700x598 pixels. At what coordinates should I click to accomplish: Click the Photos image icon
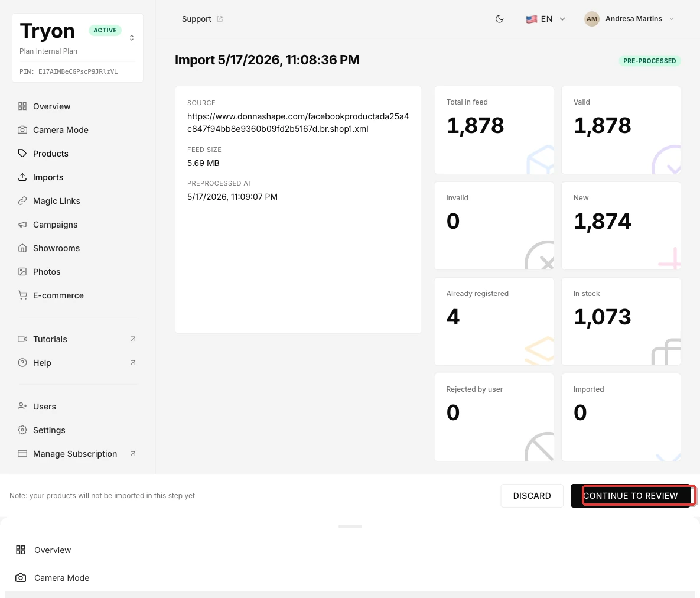[x=22, y=272]
